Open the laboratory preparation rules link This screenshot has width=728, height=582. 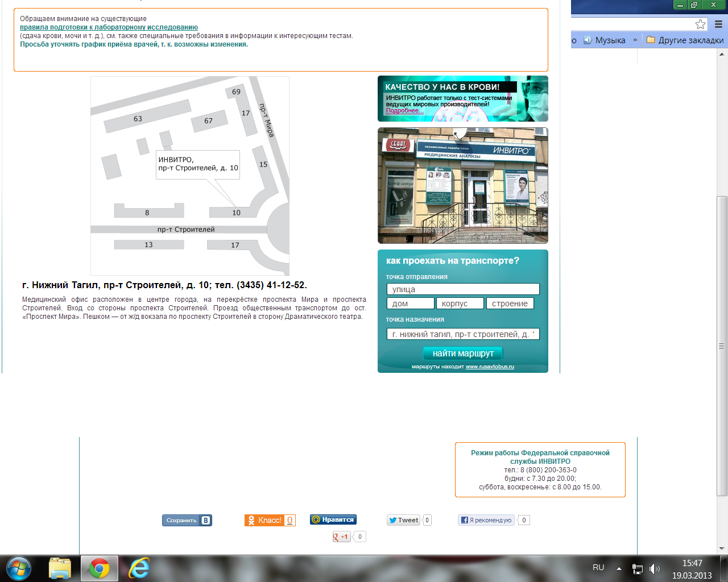tap(109, 27)
